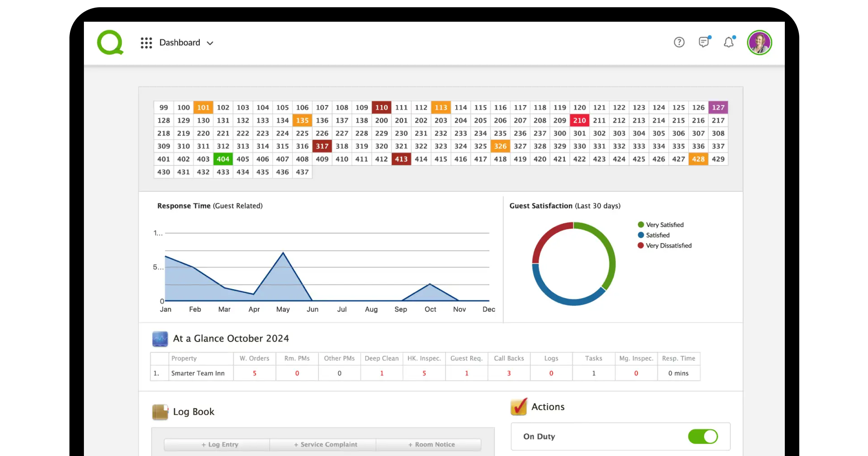
Task: Click the Log Book icon
Action: pyautogui.click(x=160, y=412)
